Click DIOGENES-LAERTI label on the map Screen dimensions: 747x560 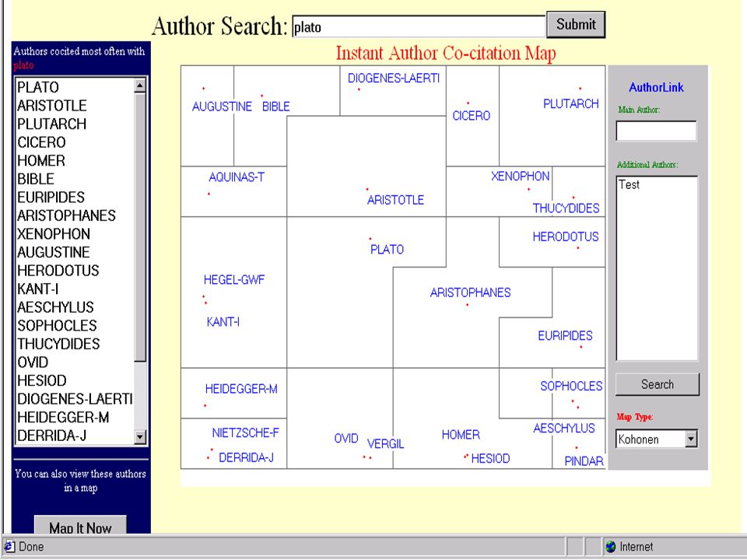(x=394, y=78)
